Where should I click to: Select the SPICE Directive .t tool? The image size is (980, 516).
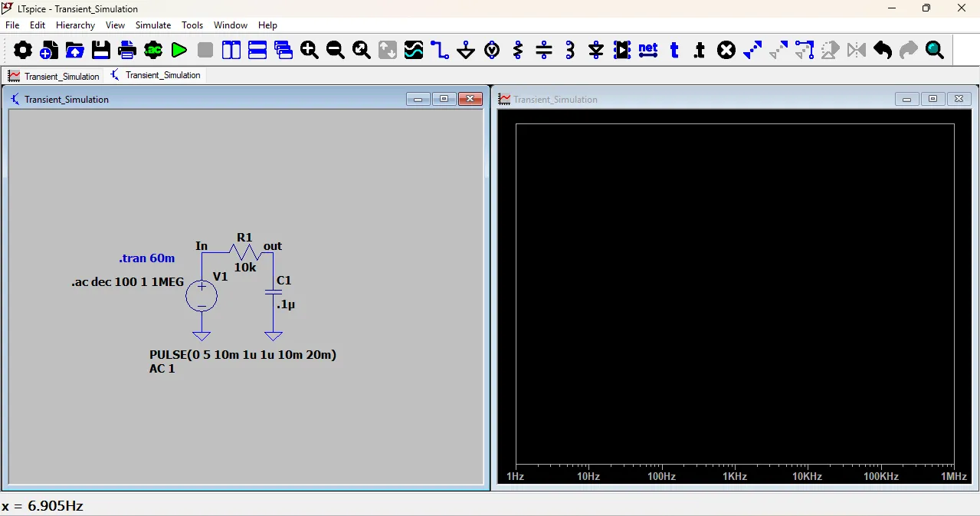point(700,51)
